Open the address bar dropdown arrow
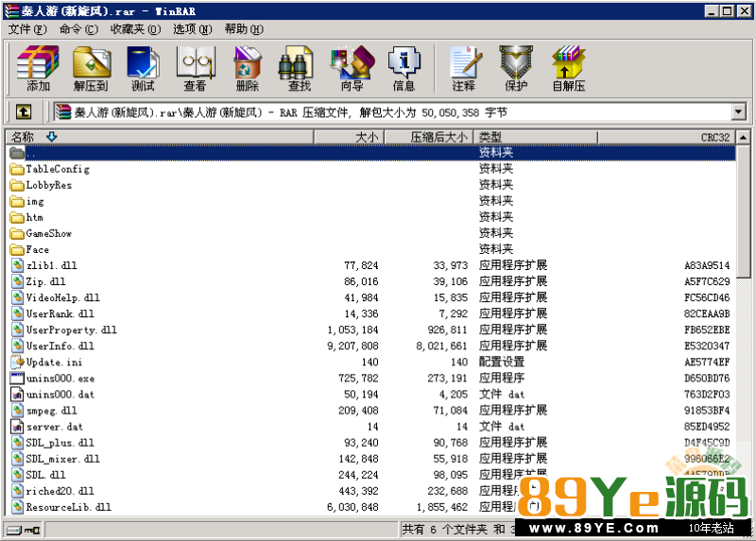This screenshot has height=541, width=756. click(x=738, y=112)
